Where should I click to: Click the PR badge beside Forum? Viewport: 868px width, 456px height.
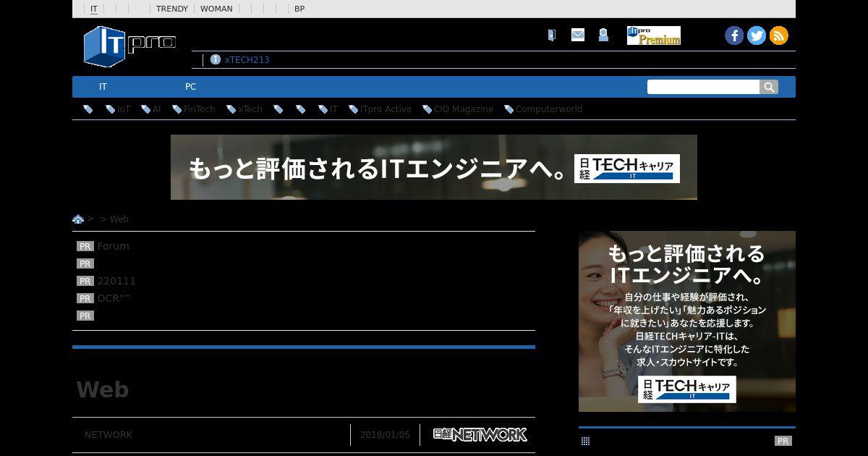tap(85, 246)
